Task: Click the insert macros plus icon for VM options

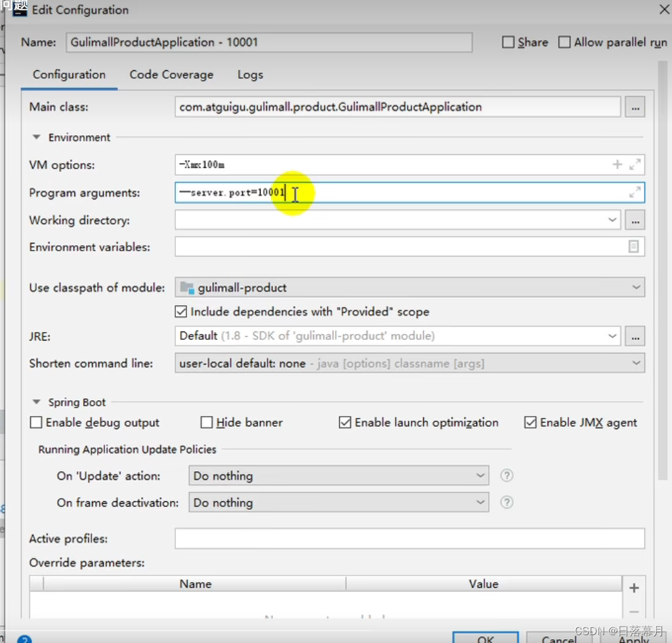Action: [x=616, y=165]
